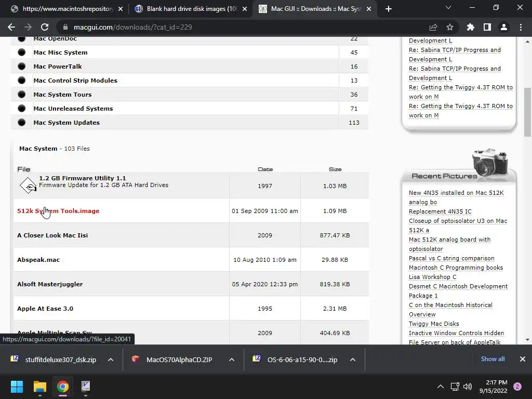Open Inactive Window Controls Hidden link
Image resolution: width=532 pixels, height=399 pixels.
tap(456, 333)
